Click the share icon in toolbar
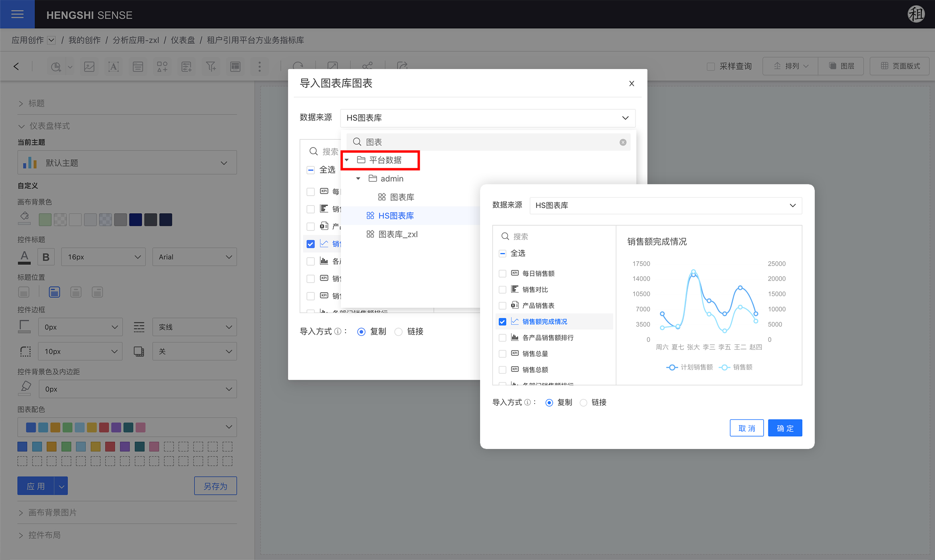 (367, 65)
